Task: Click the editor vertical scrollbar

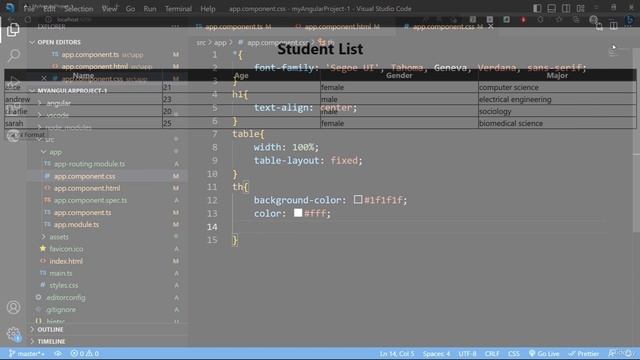Action: click(636, 139)
